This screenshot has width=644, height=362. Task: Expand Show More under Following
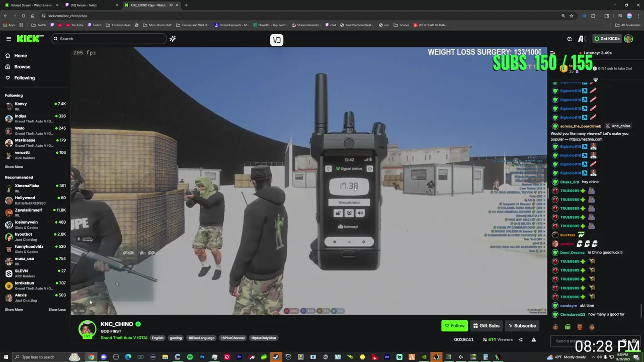coord(14,167)
